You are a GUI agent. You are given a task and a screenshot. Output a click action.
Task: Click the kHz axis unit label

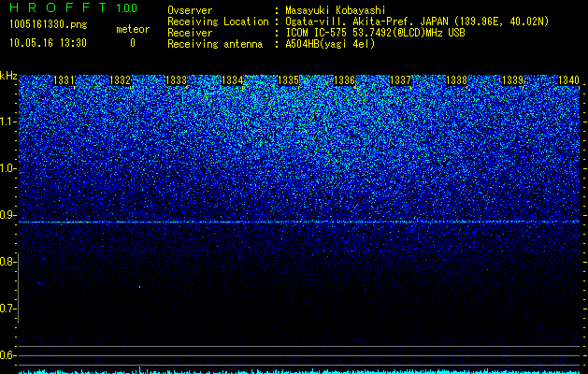[x=8, y=76]
